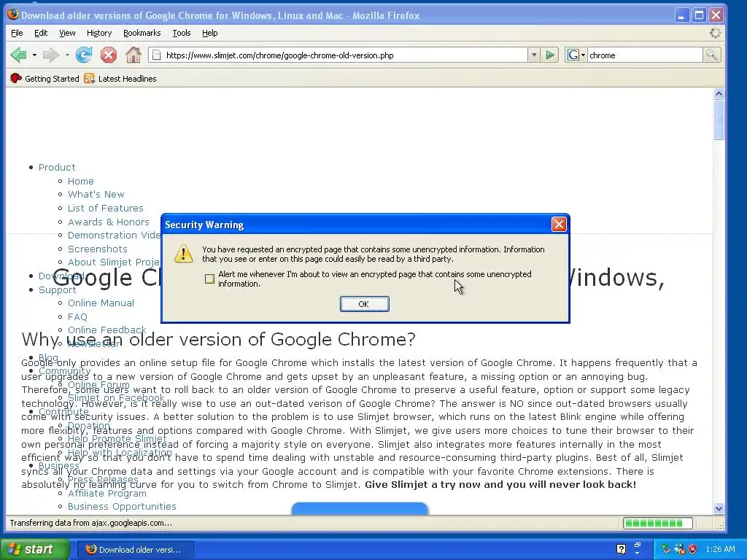The height and width of the screenshot is (560, 747).
Task: Open the What's New link
Action: point(96,194)
